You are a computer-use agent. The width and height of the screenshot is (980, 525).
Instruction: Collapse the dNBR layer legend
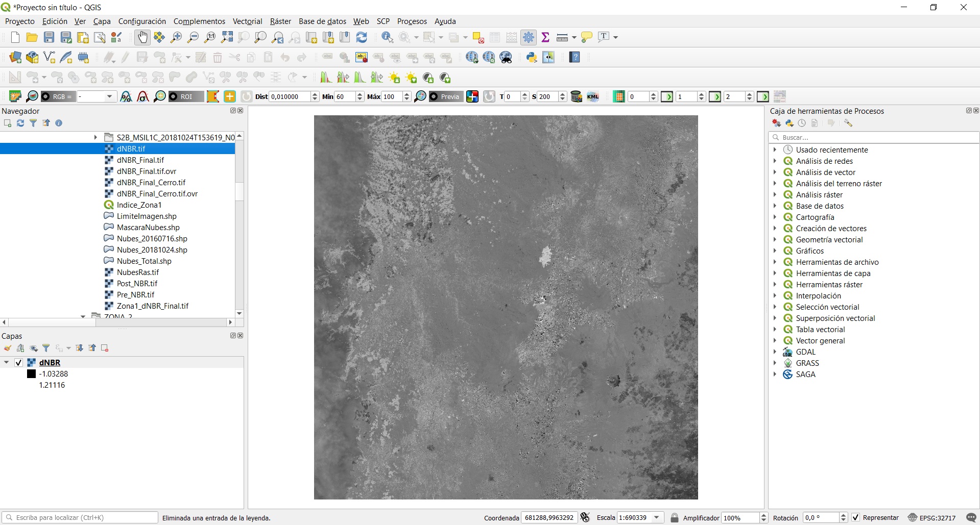coord(7,363)
